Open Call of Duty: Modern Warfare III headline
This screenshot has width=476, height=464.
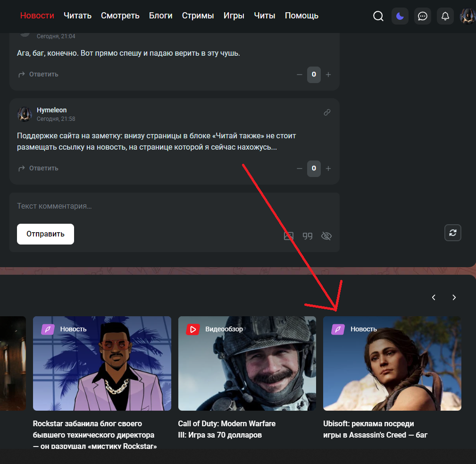[227, 429]
